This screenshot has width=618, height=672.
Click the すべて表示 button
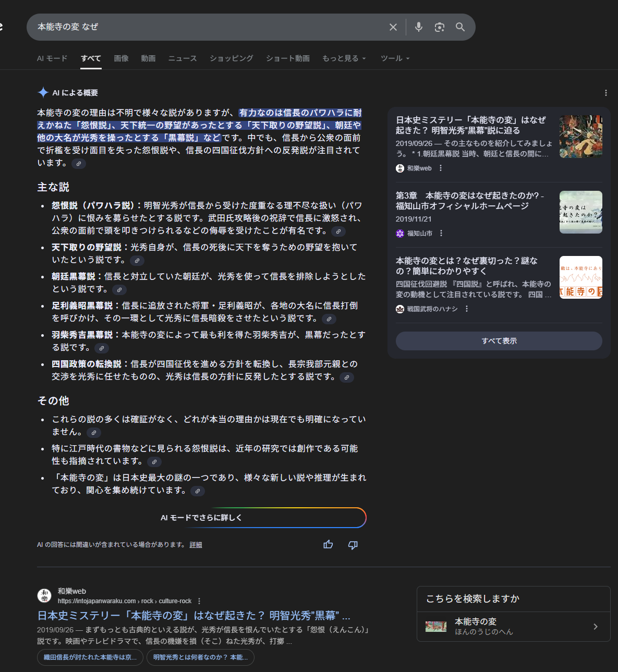[499, 341]
